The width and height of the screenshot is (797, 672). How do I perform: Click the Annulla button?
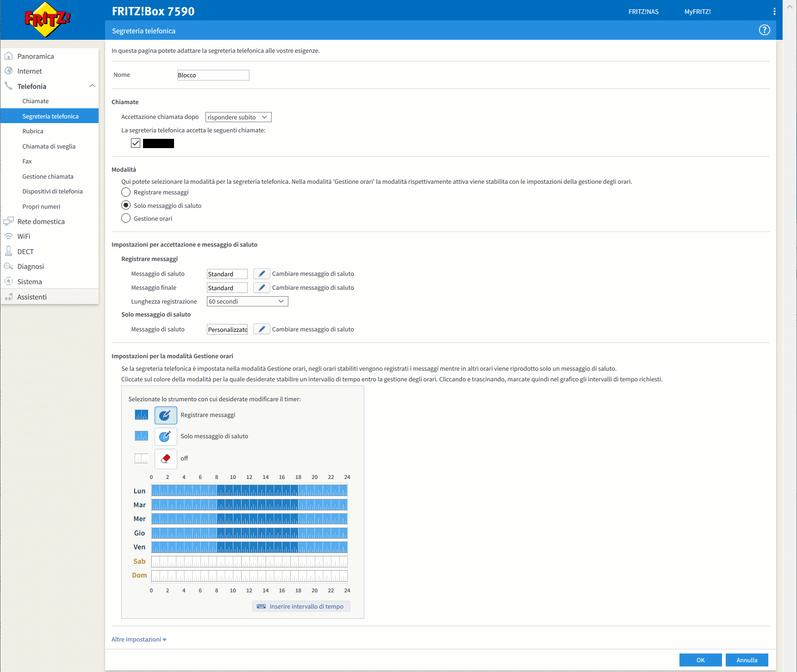pyautogui.click(x=747, y=660)
